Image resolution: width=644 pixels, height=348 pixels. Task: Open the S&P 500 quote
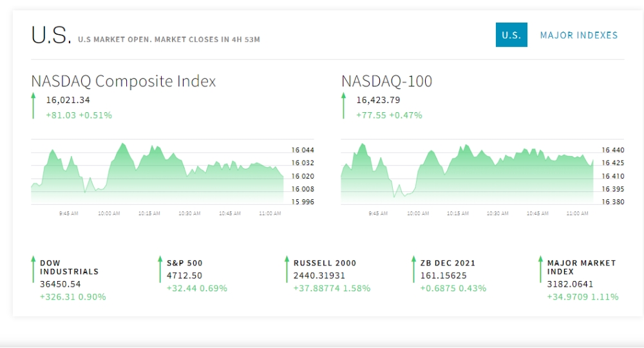pos(185,263)
